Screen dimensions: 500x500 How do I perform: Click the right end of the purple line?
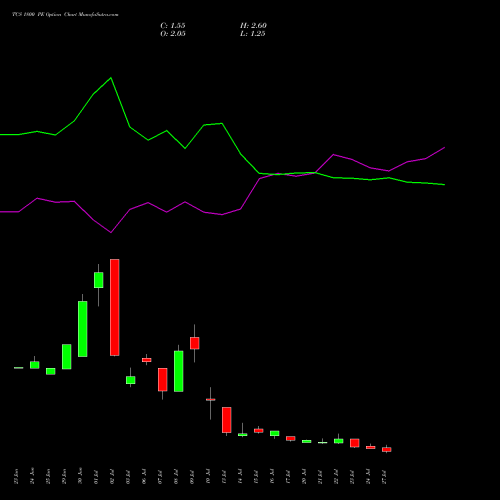pos(444,147)
